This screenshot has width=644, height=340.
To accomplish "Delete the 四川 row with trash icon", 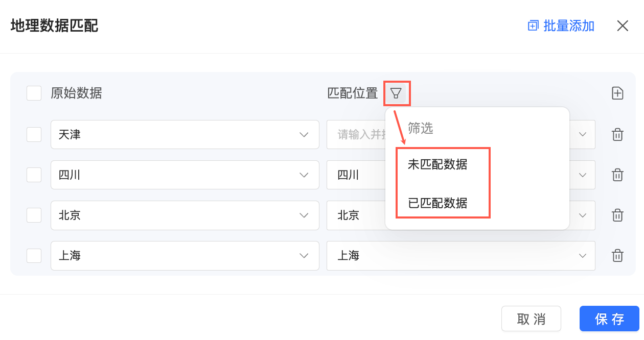I will (x=617, y=175).
